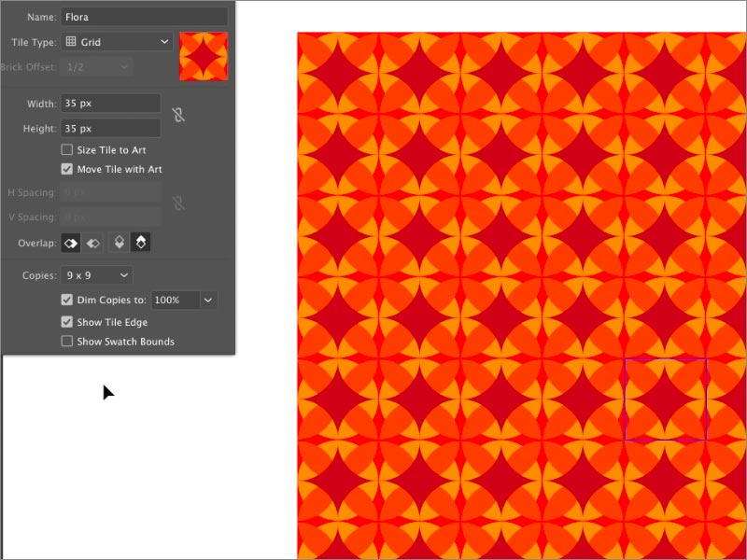Click the 100% dim copies value field
Viewport: 747px width, 560px height.
(174, 301)
